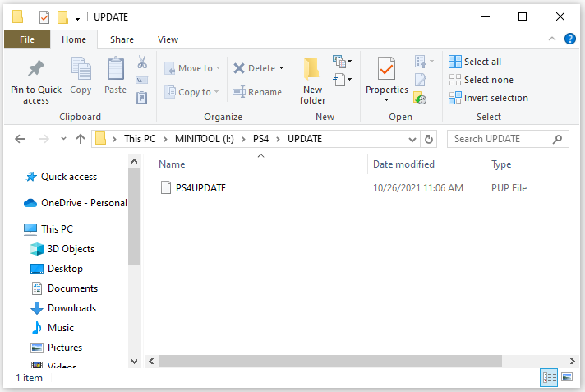The width and height of the screenshot is (585, 392).
Task: Click Invert selection in Select group
Action: point(489,98)
